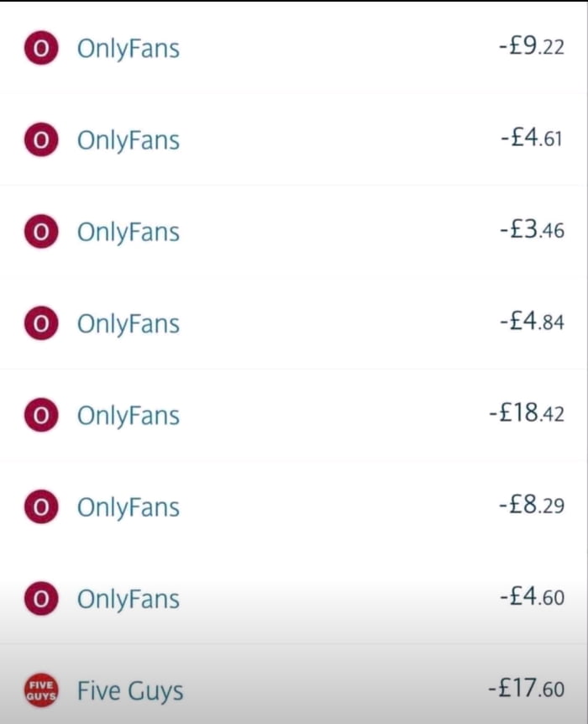The height and width of the screenshot is (724, 588).
Task: Click the OnlyFans icon for the £8.29 charge
Action: pos(40,507)
